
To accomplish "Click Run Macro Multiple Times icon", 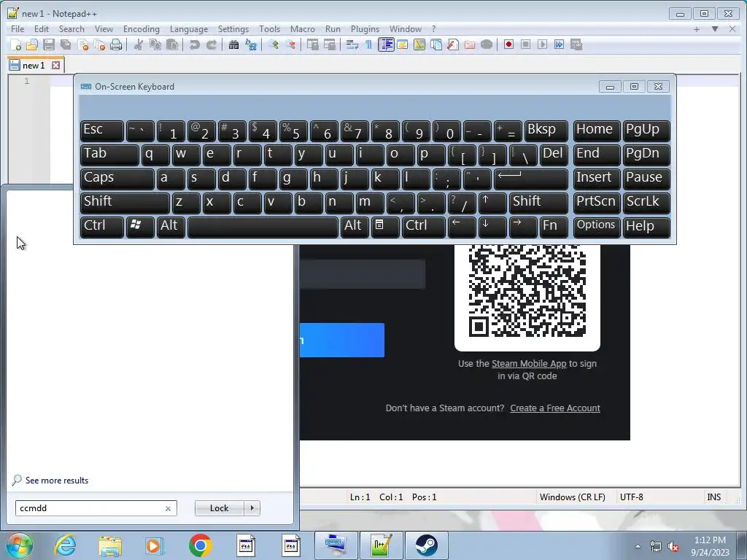I will coord(559,44).
